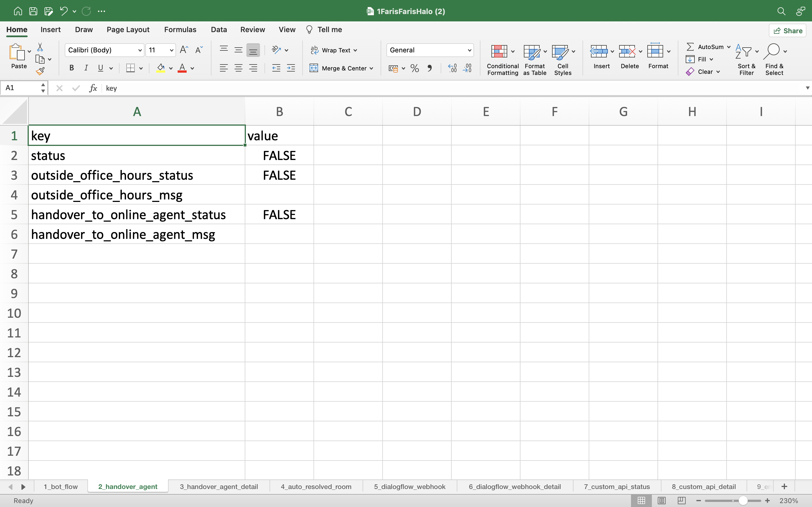This screenshot has height=507, width=812.
Task: Click the Format Painter brush icon
Action: 40,71
